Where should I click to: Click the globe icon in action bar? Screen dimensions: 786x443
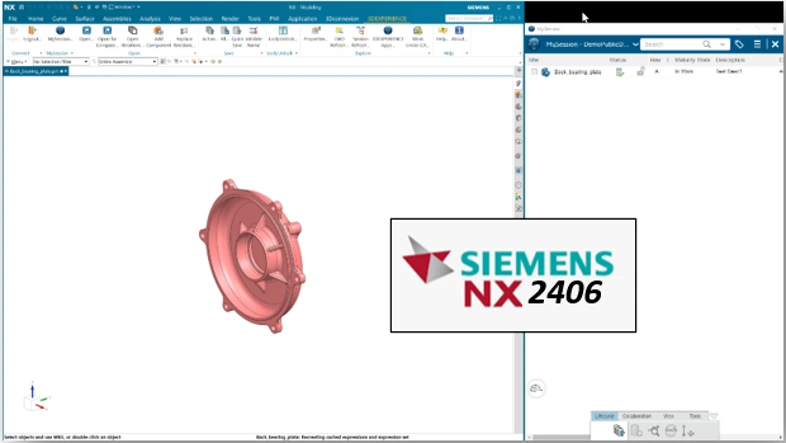[671, 430]
